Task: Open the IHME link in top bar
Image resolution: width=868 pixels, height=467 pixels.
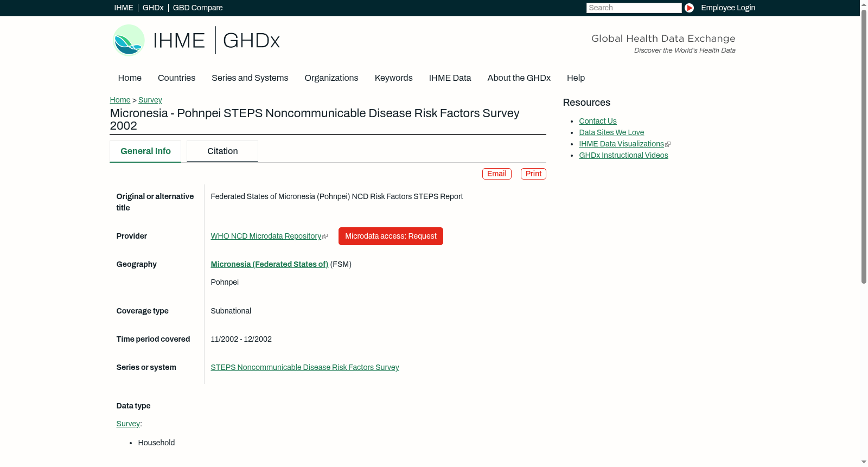Action: (124, 8)
